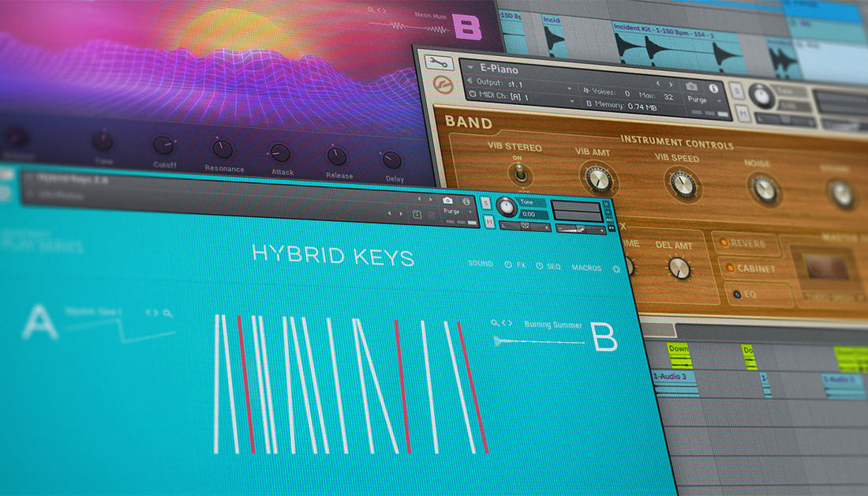Open the FX tab label in Hybrid Keys

pos(520,265)
